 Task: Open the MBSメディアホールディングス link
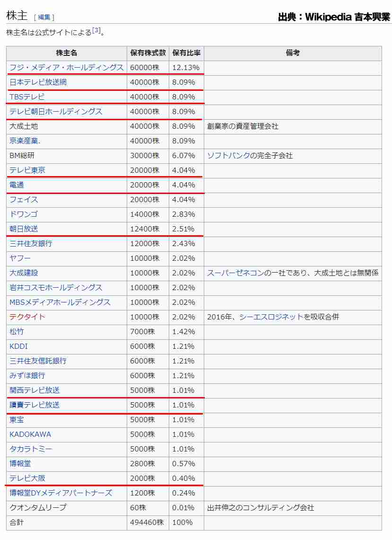pos(60,302)
